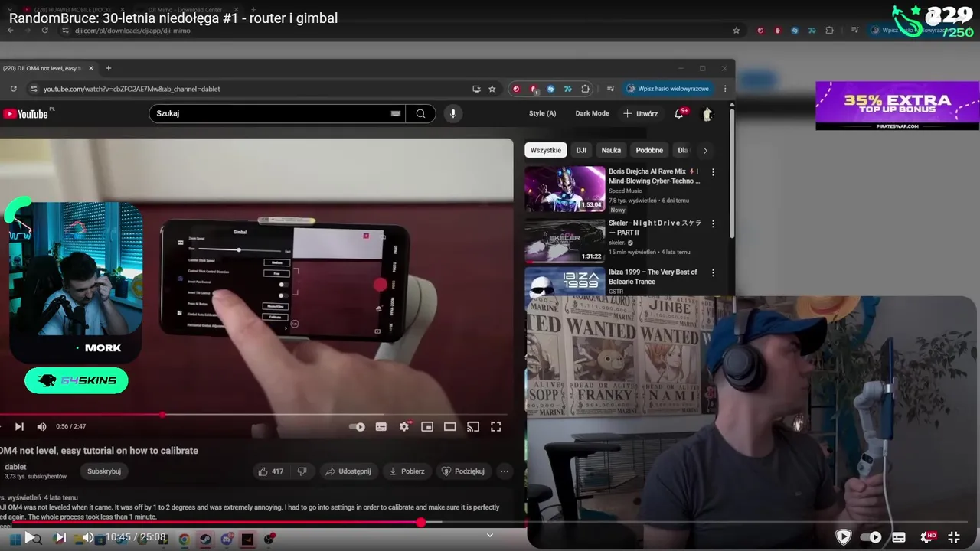The width and height of the screenshot is (980, 551).
Task: Turn on subtitles in outer player
Action: pyautogui.click(x=899, y=537)
